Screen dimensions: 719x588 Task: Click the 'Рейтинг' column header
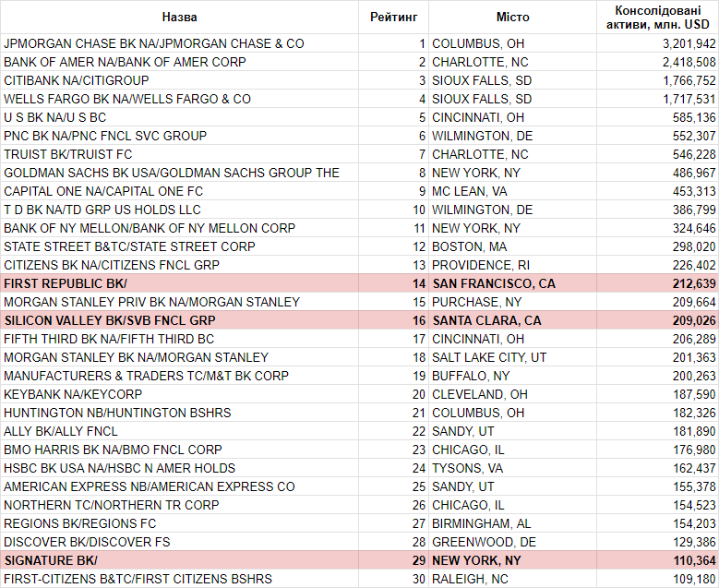[394, 17]
